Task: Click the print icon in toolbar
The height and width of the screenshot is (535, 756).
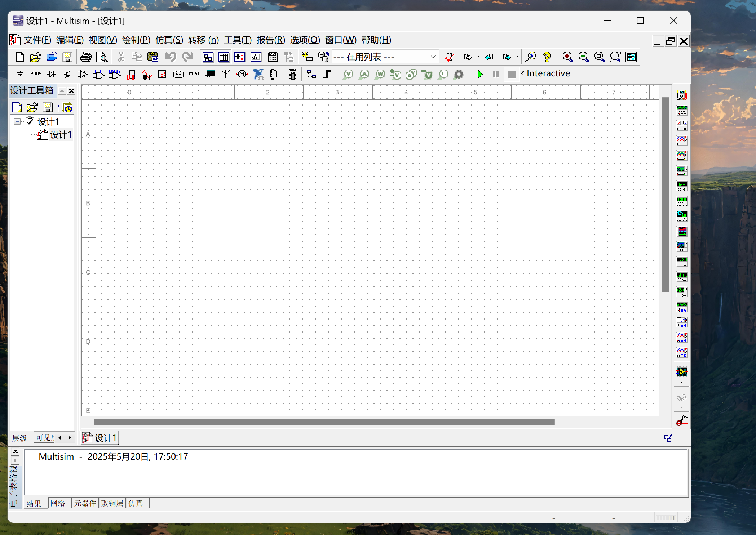Action: click(86, 57)
